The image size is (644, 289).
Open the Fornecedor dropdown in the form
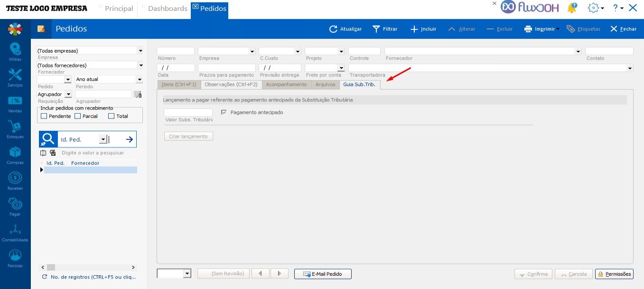tap(578, 51)
